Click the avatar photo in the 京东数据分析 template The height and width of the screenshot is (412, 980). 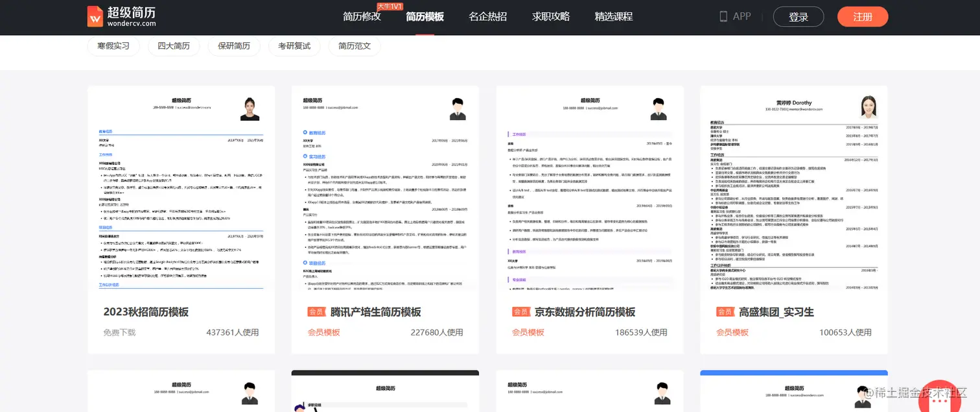coord(659,108)
